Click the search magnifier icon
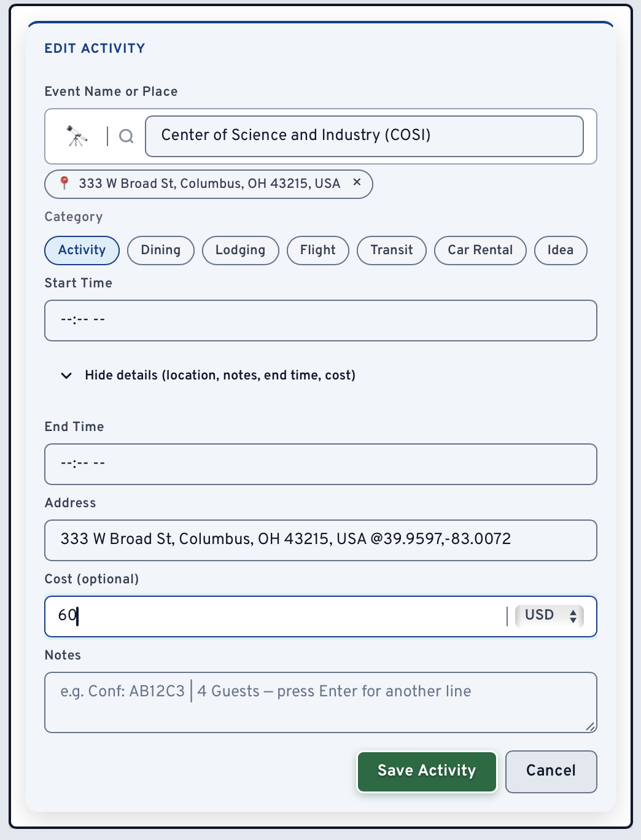The image size is (641, 840). coord(126,136)
